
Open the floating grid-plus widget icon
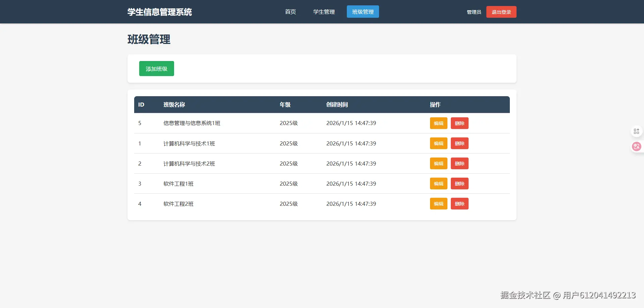point(636,131)
